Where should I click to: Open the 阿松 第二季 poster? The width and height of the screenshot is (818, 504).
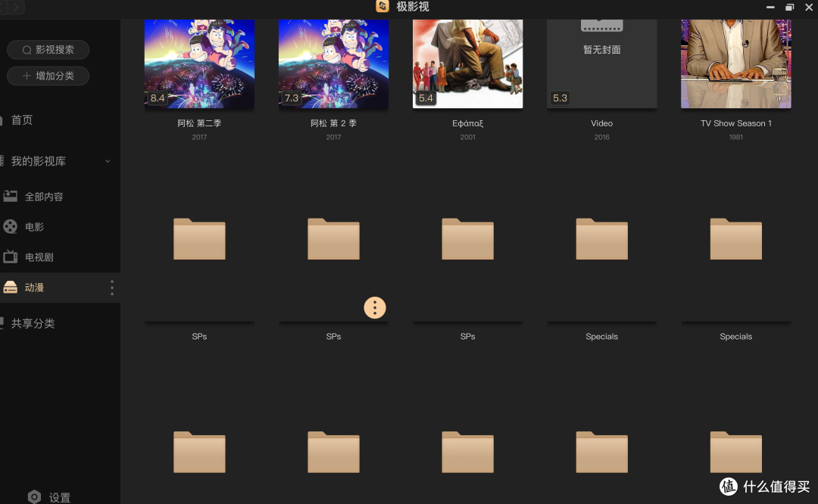(199, 64)
